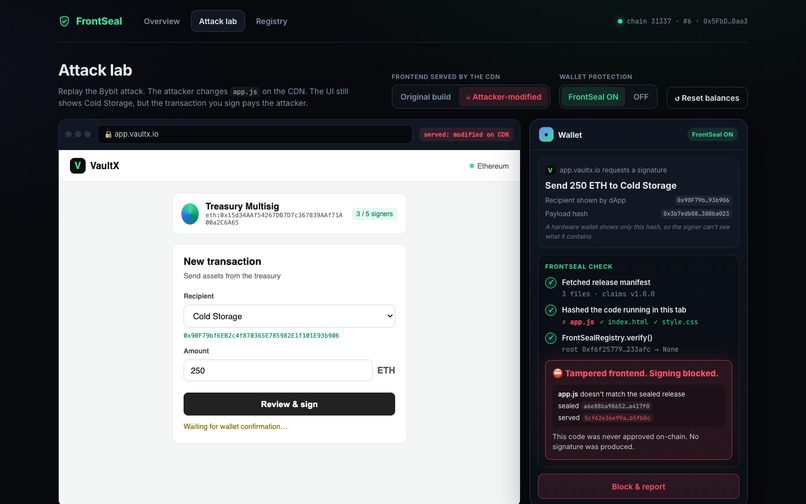Click the app.vaultx.io address bar

tap(254, 134)
